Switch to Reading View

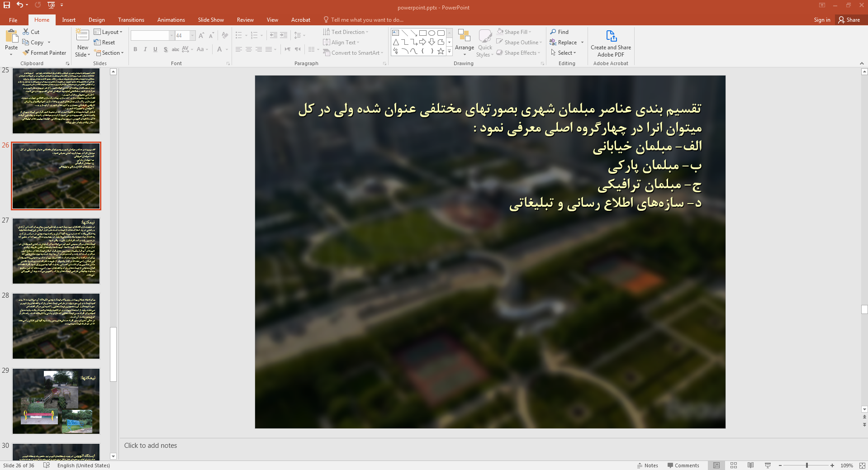tap(750, 465)
